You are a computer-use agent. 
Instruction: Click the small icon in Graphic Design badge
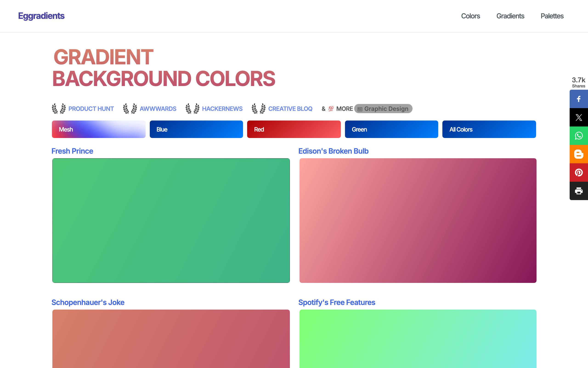point(360,109)
